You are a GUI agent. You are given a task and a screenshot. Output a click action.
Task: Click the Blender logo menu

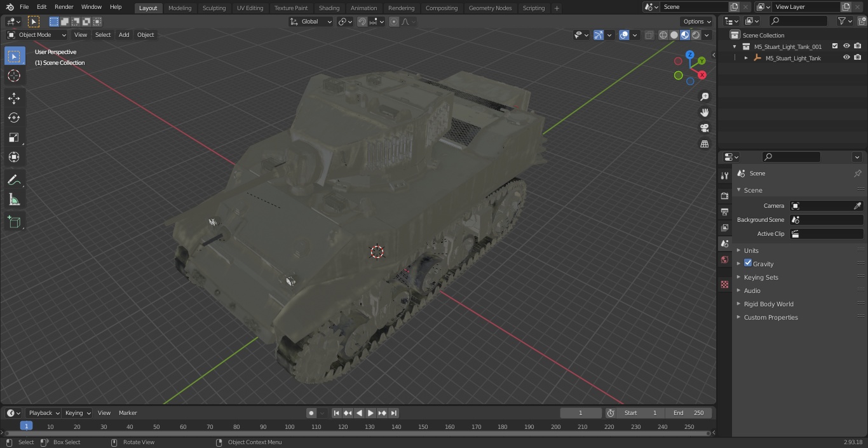tap(10, 7)
